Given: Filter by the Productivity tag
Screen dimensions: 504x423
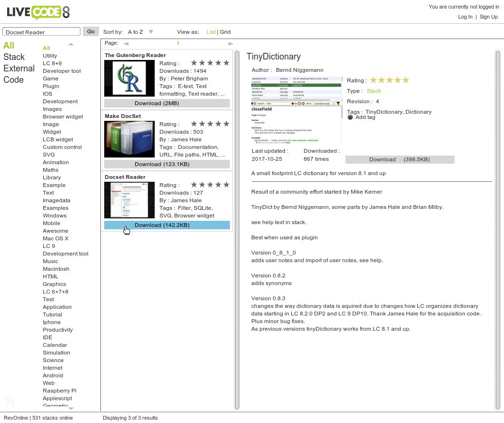Looking at the screenshot, I should click(x=58, y=330).
